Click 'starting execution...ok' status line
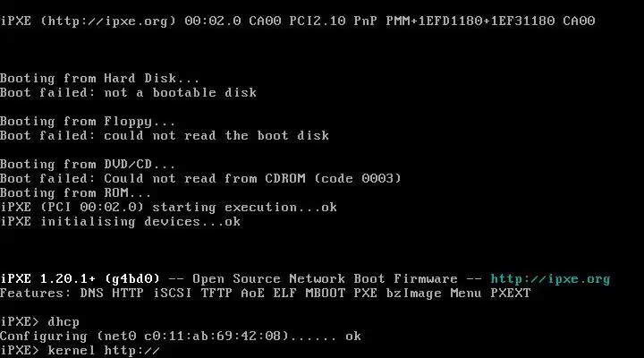Screen dimensions: 644x358 [x=244, y=207]
